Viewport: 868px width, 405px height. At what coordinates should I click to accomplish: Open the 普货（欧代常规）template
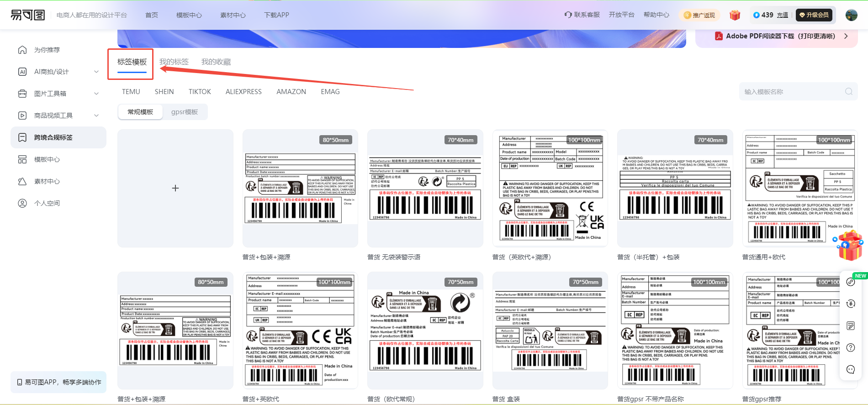[425, 331]
